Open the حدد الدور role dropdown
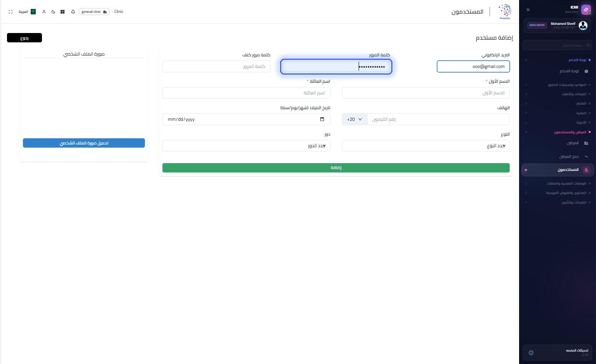 click(x=246, y=146)
